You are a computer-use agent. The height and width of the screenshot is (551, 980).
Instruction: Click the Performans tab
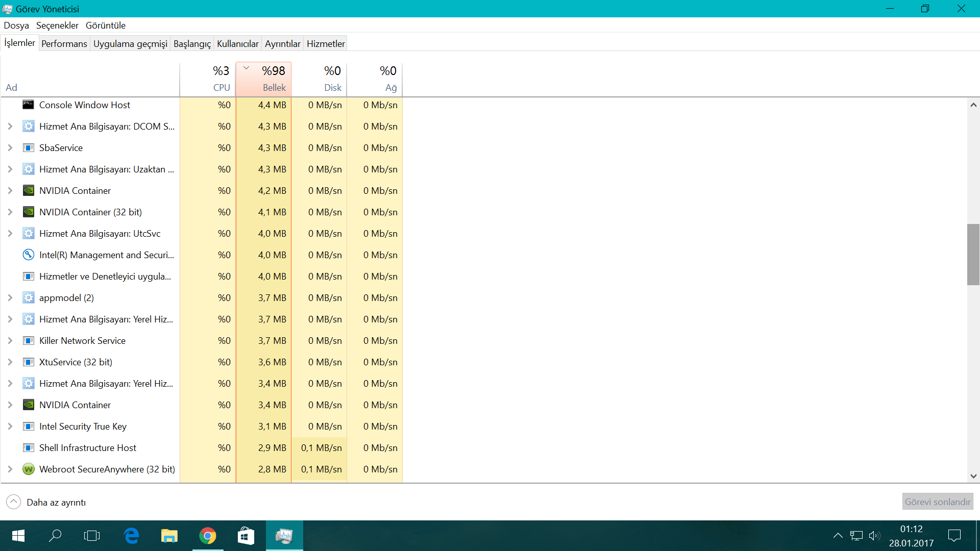point(64,44)
